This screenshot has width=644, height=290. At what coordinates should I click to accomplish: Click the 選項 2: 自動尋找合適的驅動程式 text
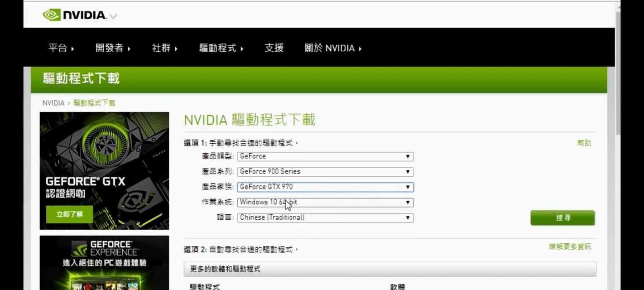click(x=241, y=249)
